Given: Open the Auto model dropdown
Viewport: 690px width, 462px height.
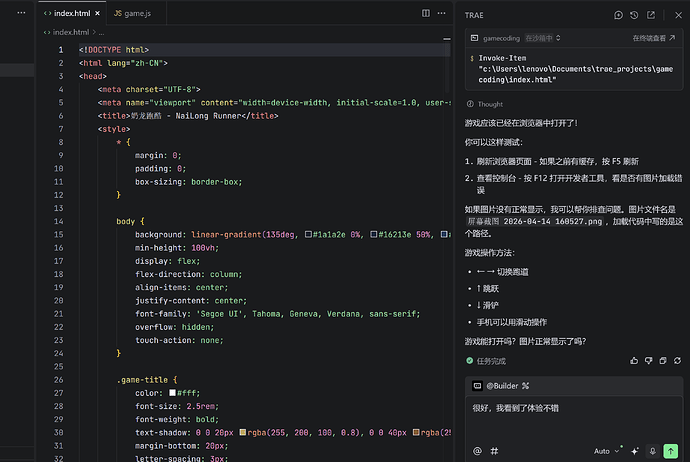Looking at the screenshot, I should 606,451.
